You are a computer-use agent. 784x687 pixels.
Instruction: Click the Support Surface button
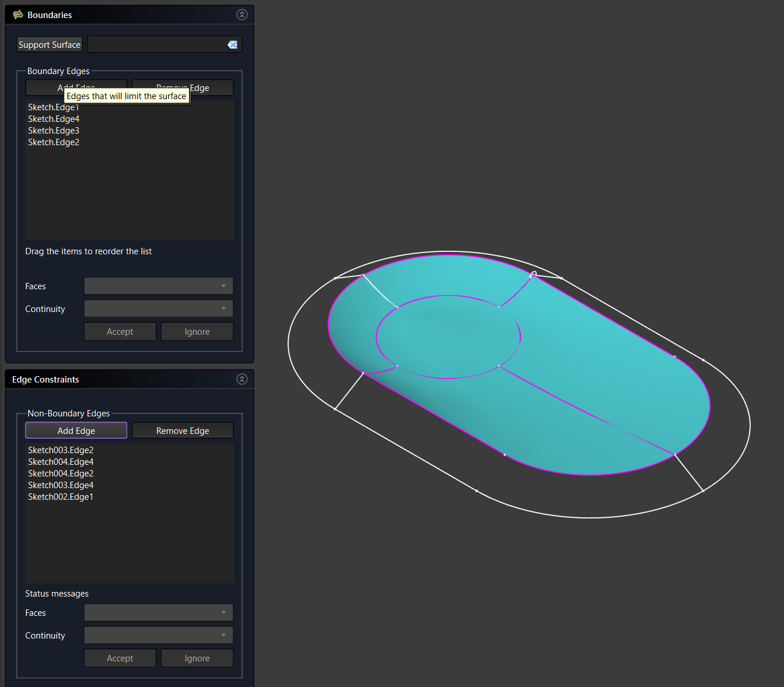[50, 45]
